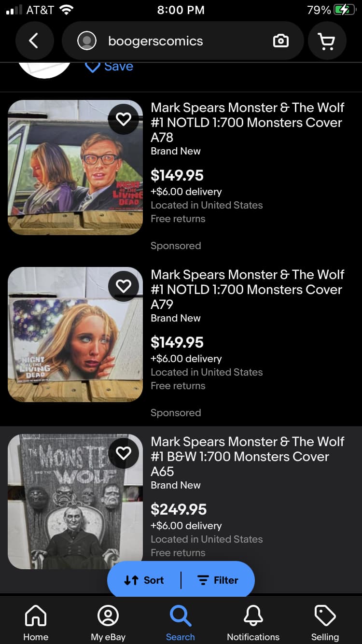The height and width of the screenshot is (644, 362).
Task: Tap the seller avatar icon in search bar
Action: coord(87,41)
